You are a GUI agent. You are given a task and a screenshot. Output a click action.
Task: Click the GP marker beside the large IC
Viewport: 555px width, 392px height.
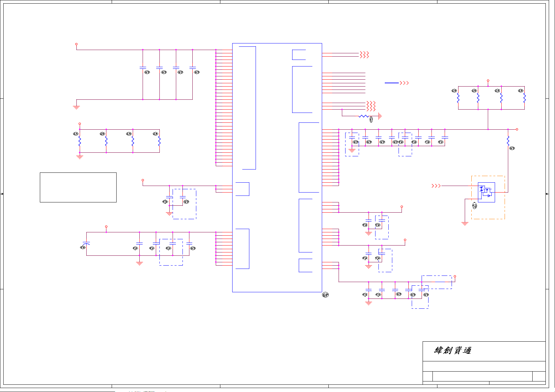coord(325,295)
